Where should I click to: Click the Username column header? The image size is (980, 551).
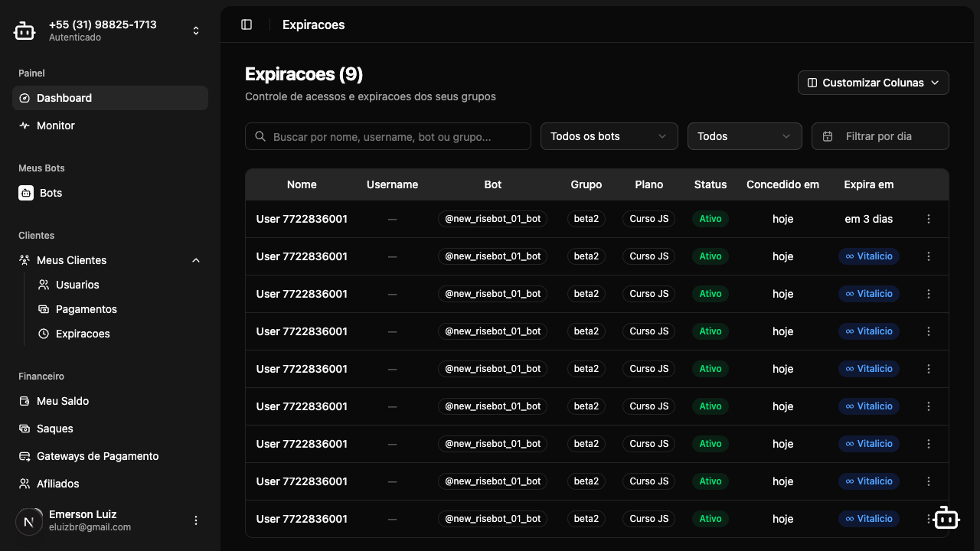coord(392,184)
